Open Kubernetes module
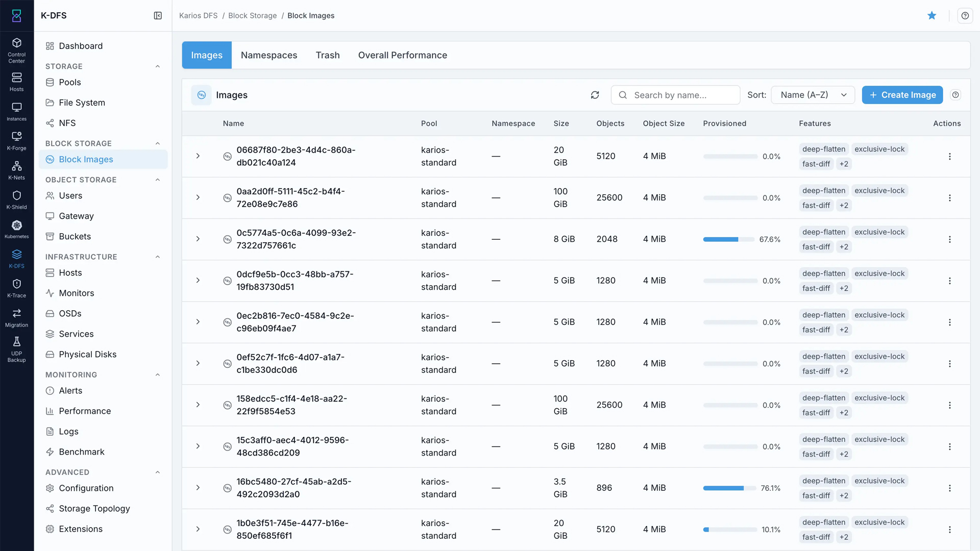 17,229
